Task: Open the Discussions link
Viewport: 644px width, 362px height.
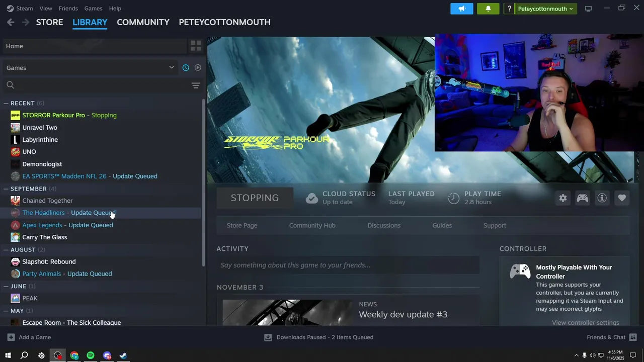Action: pyautogui.click(x=384, y=225)
